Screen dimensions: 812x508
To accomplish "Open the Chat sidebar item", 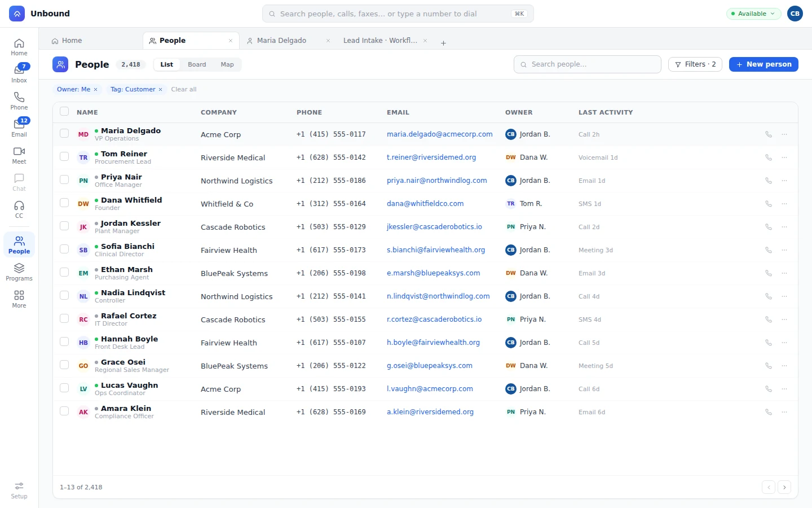I will click(19, 182).
